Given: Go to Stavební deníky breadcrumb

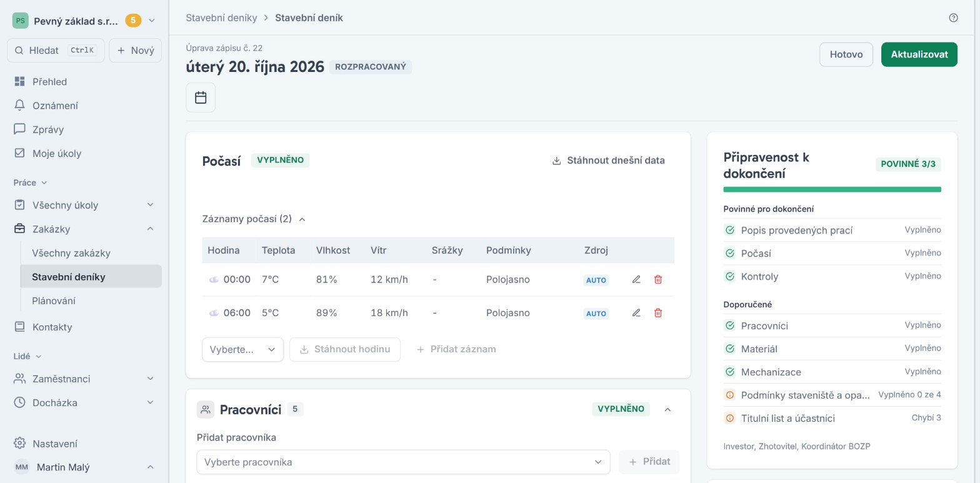Looking at the screenshot, I should (221, 17).
